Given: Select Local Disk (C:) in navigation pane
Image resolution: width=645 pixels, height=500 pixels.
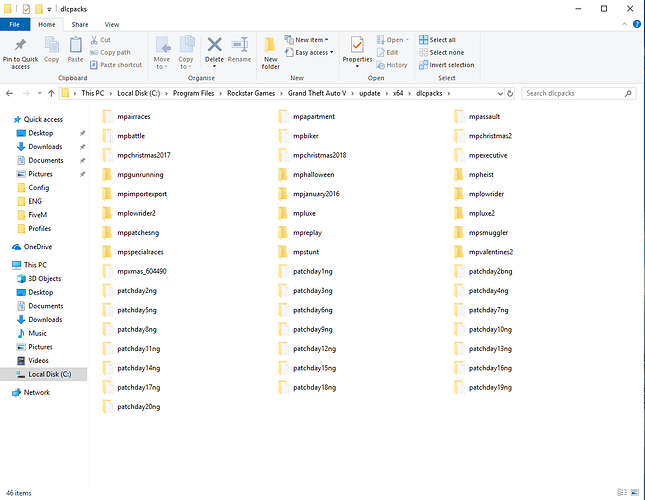Looking at the screenshot, I should pos(43,374).
